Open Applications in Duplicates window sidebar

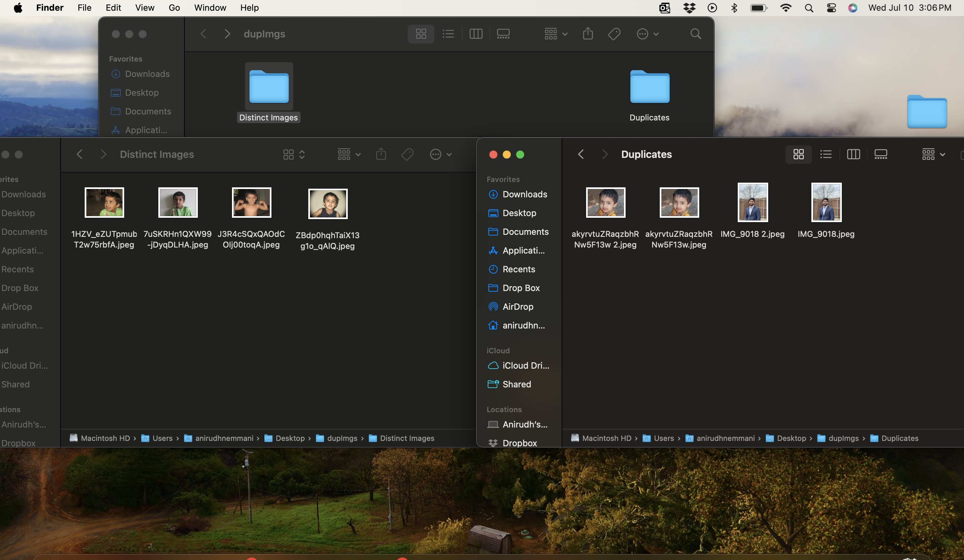pos(516,250)
